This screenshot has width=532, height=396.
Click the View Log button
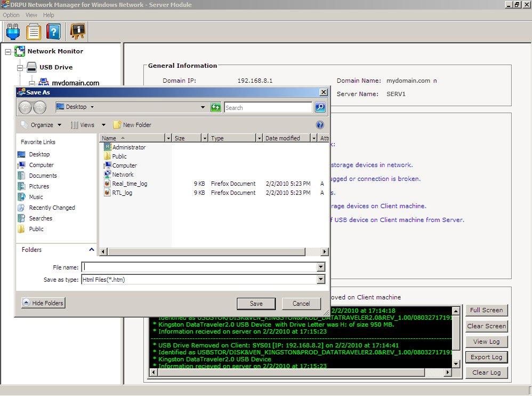coord(486,342)
